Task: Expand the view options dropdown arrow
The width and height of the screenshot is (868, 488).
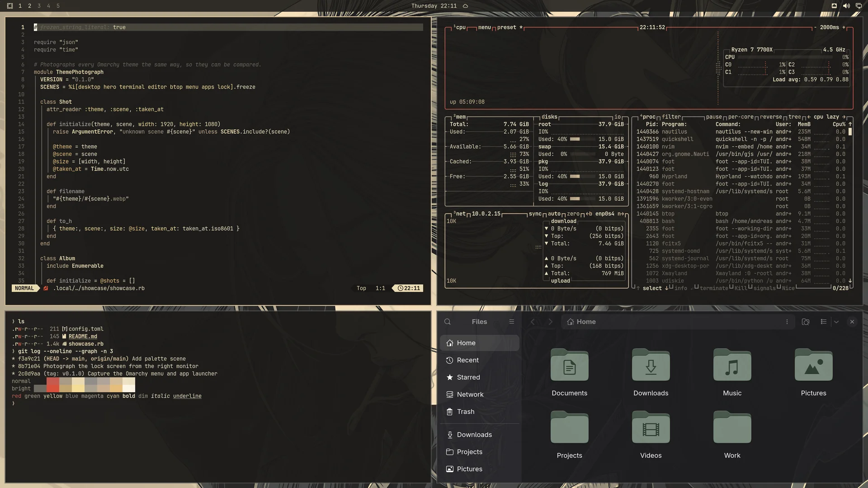Action: [x=836, y=322]
